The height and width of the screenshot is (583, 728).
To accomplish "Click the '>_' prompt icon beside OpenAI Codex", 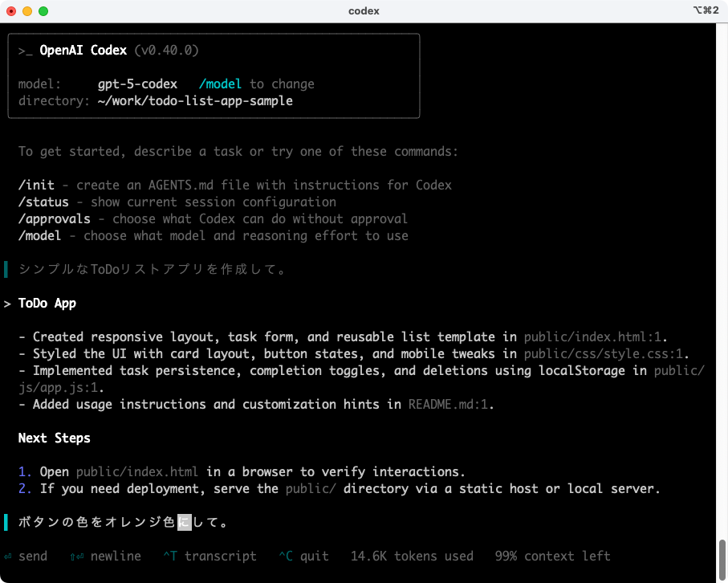I will 25,51.
